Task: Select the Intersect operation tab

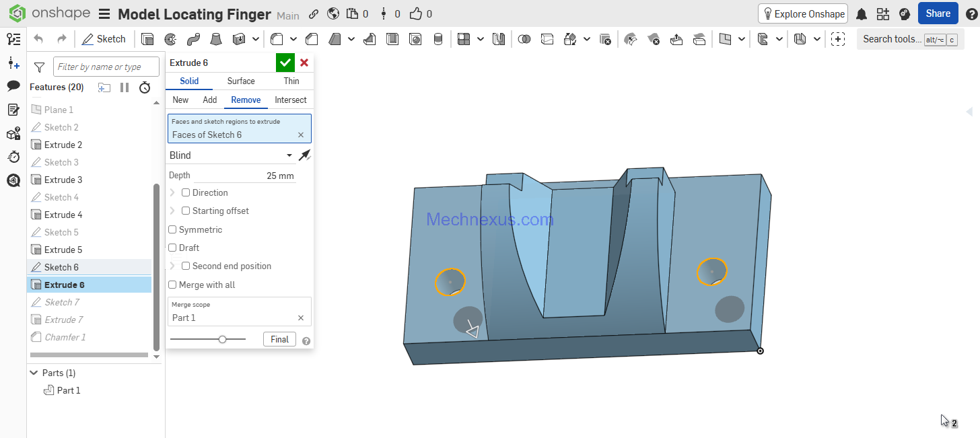Action: click(x=290, y=100)
